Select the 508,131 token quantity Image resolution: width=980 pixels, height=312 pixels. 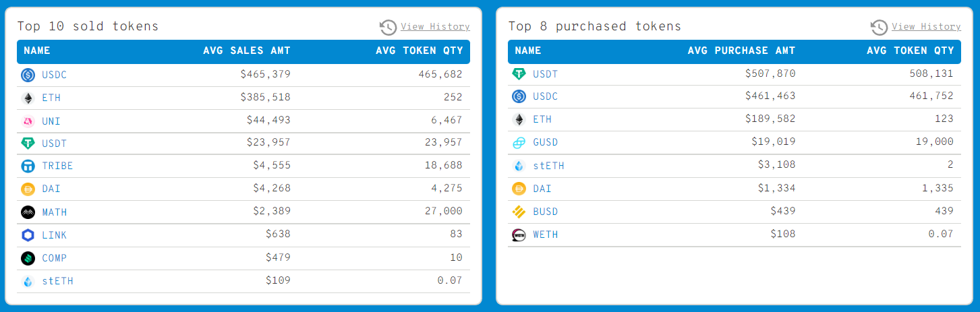pyautogui.click(x=931, y=73)
